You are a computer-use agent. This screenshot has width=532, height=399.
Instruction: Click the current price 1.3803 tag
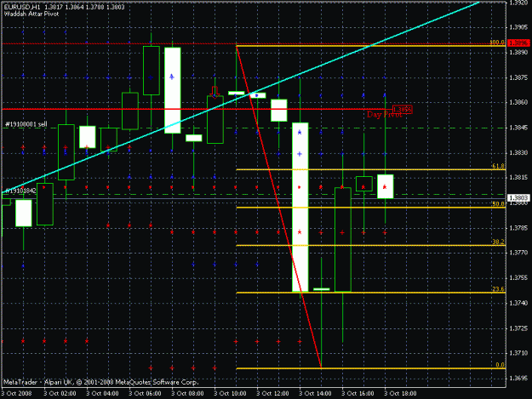pyautogui.click(x=518, y=197)
